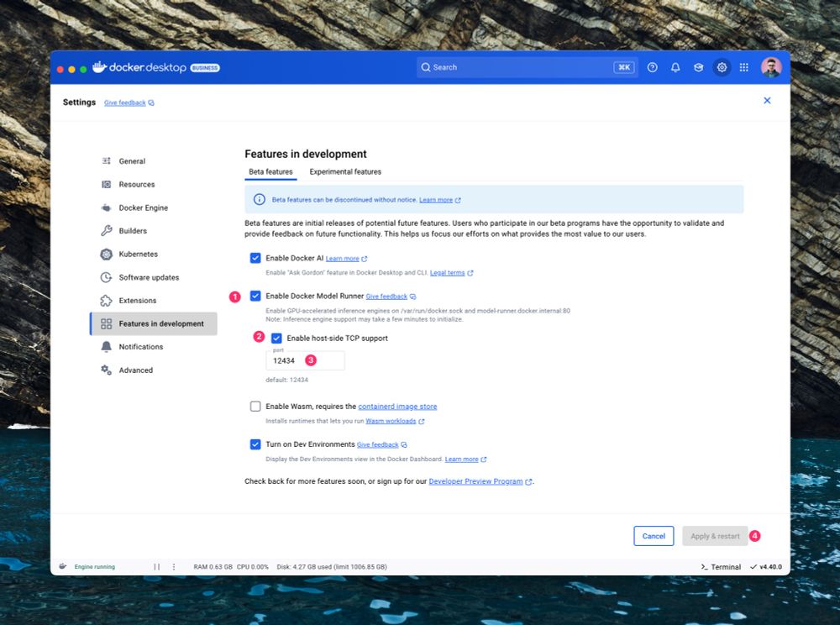Open the Legal terms link
Viewport: 840px width, 625px height.
(x=448, y=273)
